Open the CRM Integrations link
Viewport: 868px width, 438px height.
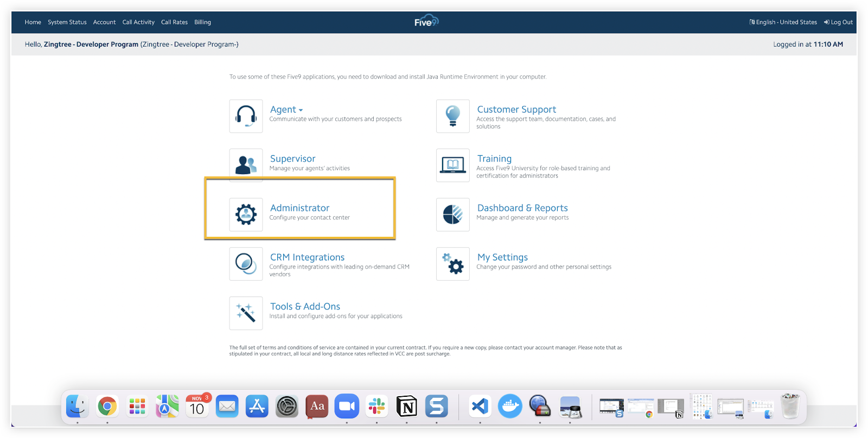click(x=307, y=257)
